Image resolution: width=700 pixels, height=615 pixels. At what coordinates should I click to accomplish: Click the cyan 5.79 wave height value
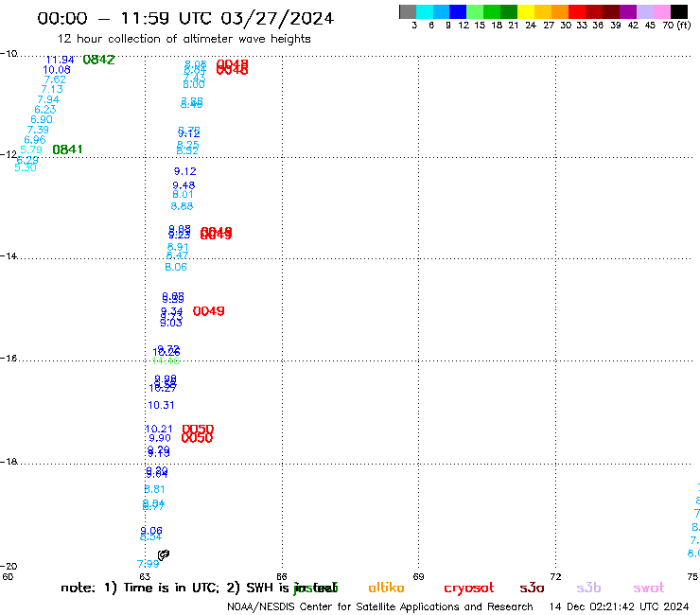(31, 150)
